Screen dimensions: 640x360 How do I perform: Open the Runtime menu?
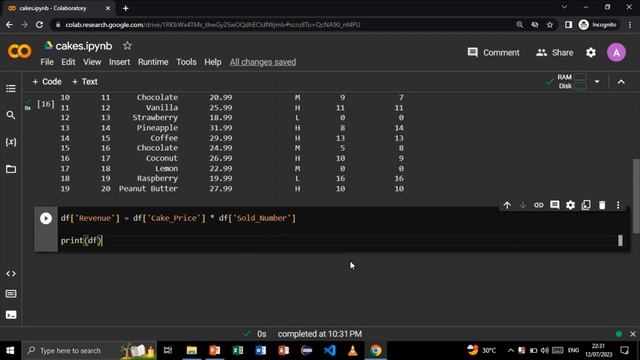coord(153,62)
